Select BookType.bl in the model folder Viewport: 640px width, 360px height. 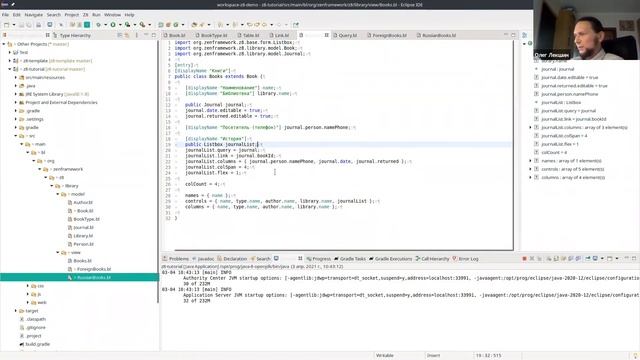coord(83,219)
